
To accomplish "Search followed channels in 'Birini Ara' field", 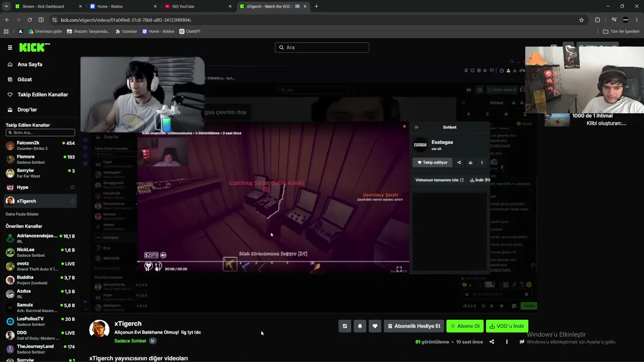I will [x=40, y=133].
